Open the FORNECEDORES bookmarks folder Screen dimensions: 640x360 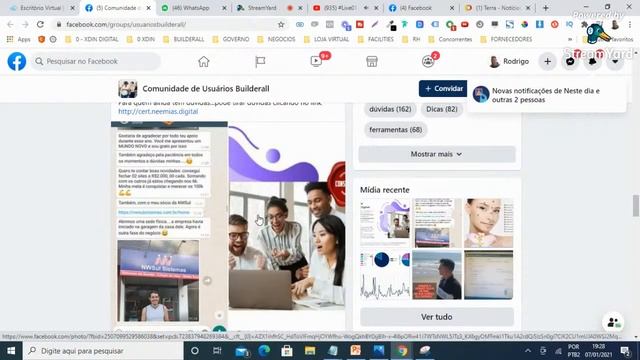(506, 39)
